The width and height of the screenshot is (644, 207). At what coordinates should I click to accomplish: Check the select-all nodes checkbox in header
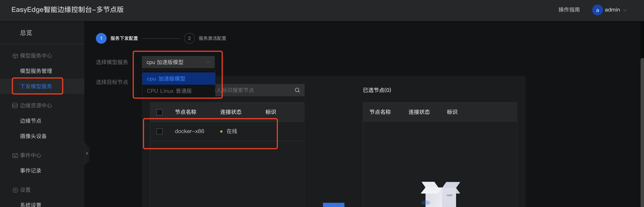click(x=160, y=112)
